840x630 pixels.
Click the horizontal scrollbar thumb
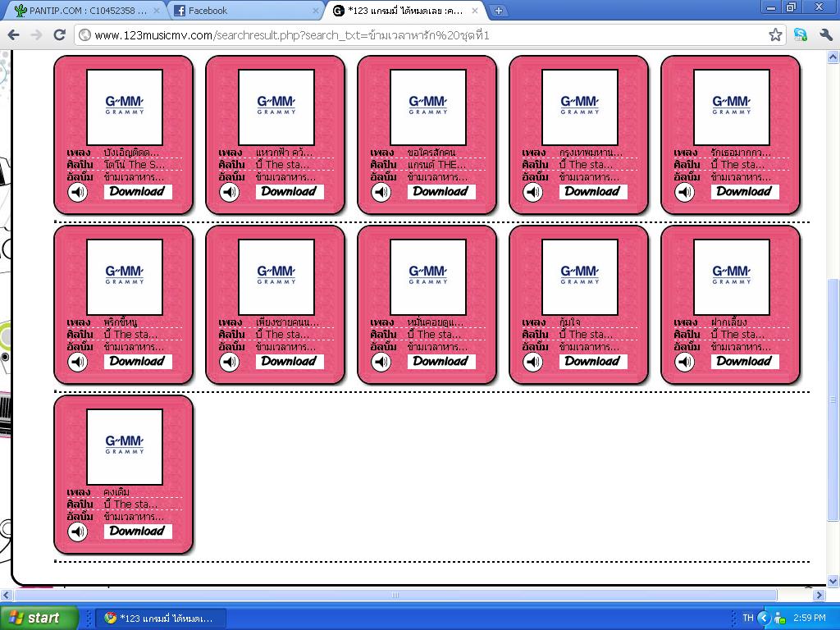(x=395, y=595)
